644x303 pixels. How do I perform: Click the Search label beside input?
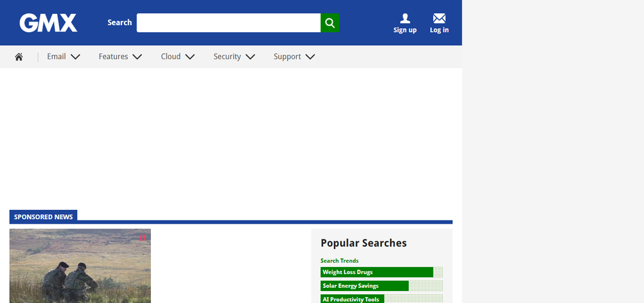pyautogui.click(x=119, y=23)
